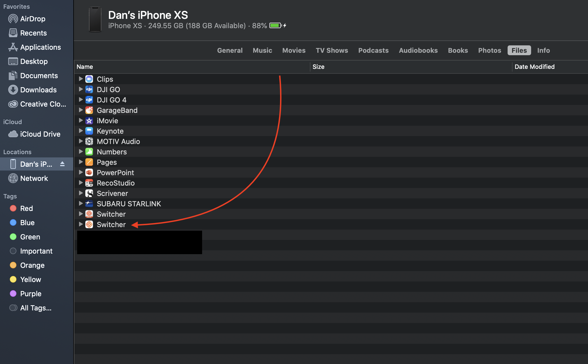Click the iMovie app icon

(x=89, y=121)
